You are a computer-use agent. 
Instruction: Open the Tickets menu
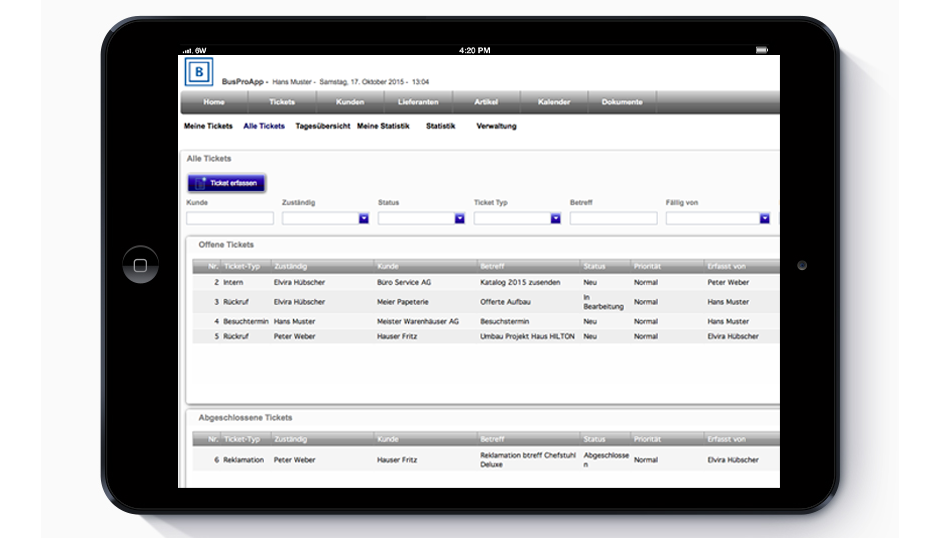pos(282,102)
